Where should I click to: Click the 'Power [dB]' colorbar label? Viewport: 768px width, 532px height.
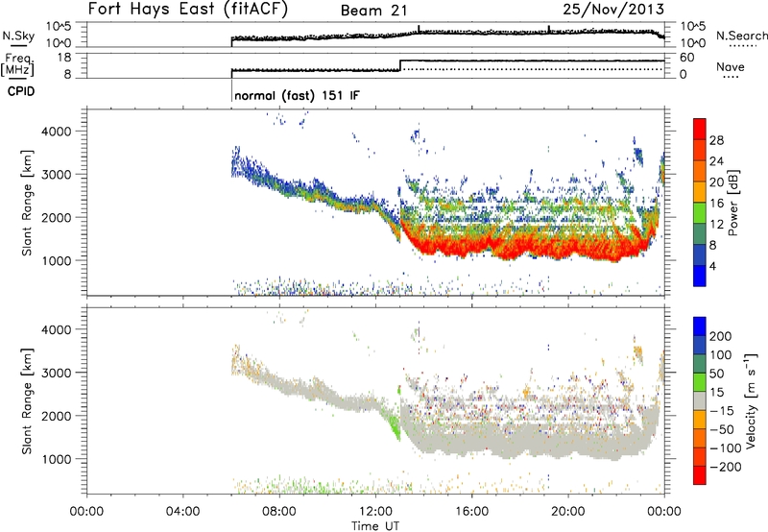(x=732, y=203)
